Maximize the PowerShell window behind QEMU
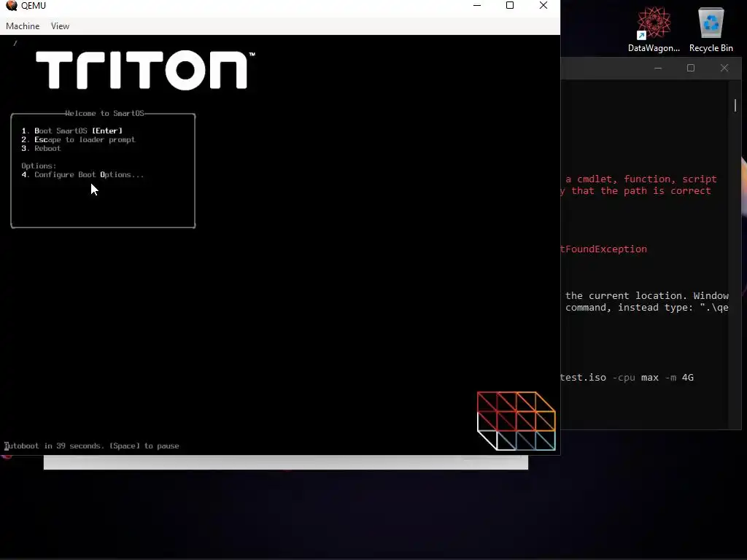747x560 pixels. coord(691,68)
